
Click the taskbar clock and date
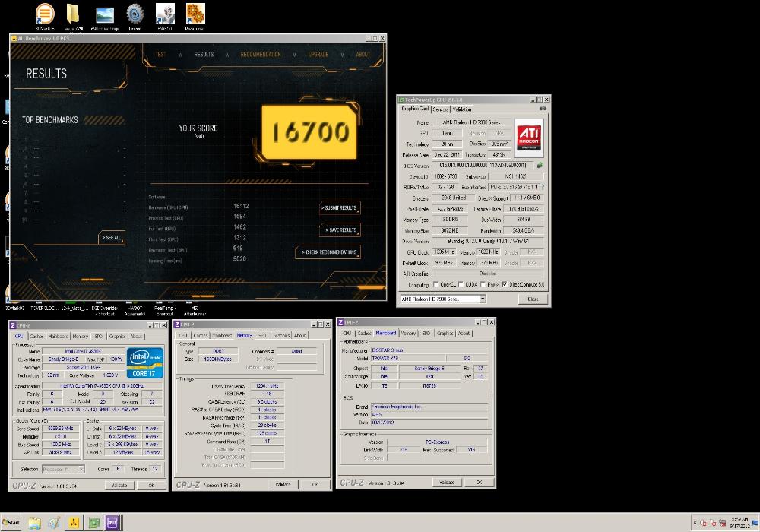coord(739,522)
